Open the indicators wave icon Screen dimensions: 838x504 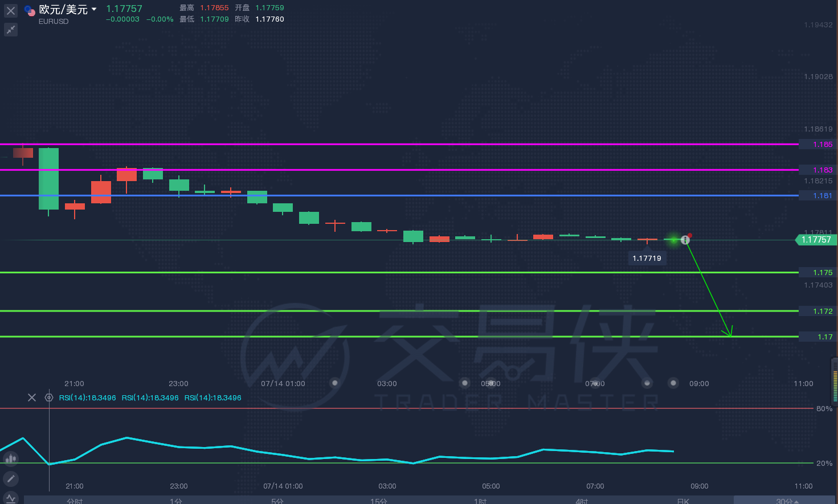point(11,498)
